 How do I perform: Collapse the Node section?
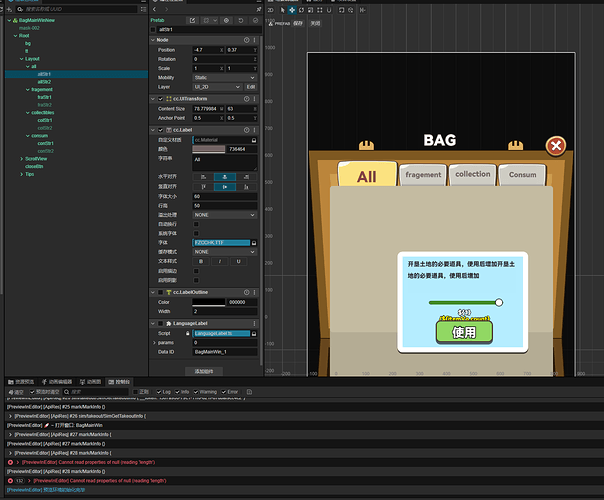pyautogui.click(x=153, y=40)
